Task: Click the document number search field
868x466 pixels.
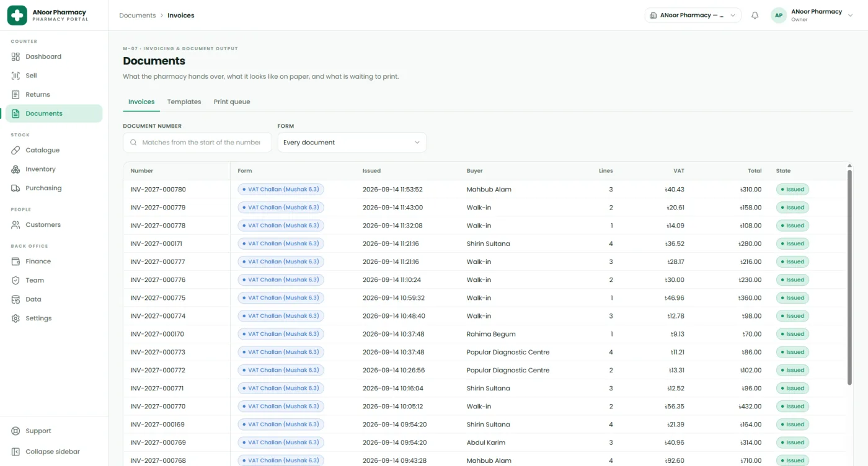Action: coord(198,143)
